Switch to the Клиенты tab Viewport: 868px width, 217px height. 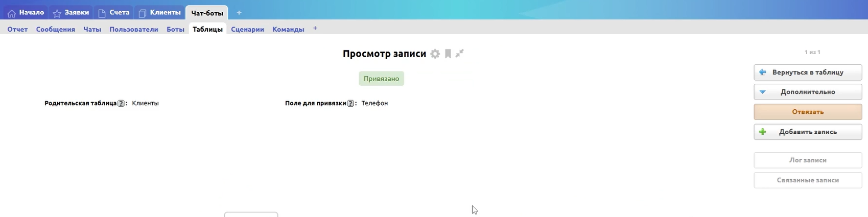point(159,13)
